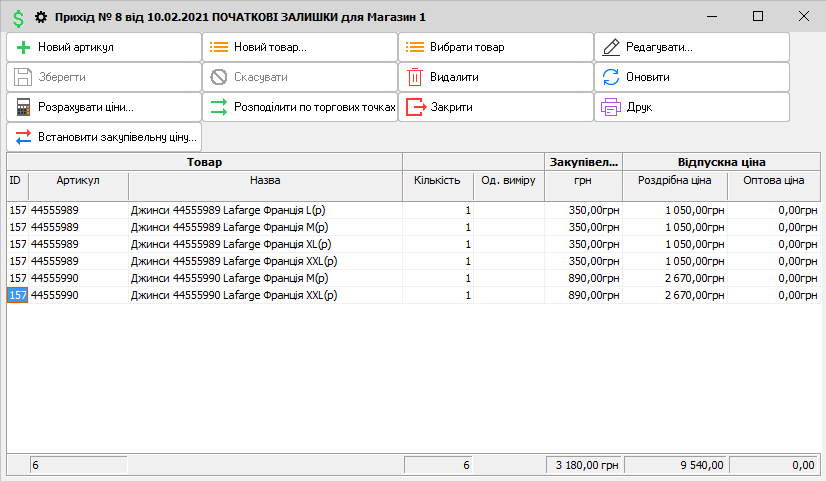Click the gear icon in the title bar
The width and height of the screenshot is (826, 481).
point(41,17)
